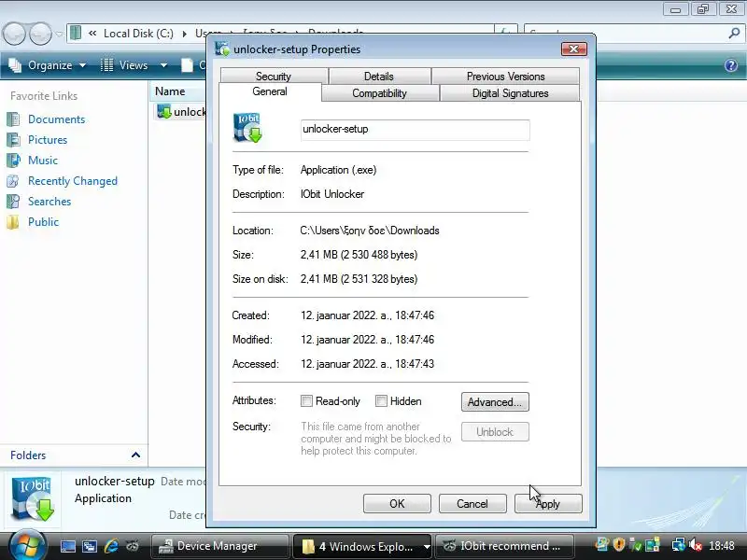Expand the Windows Explorer group arrow
Viewport: 747px width, 560px height.
tap(427, 546)
